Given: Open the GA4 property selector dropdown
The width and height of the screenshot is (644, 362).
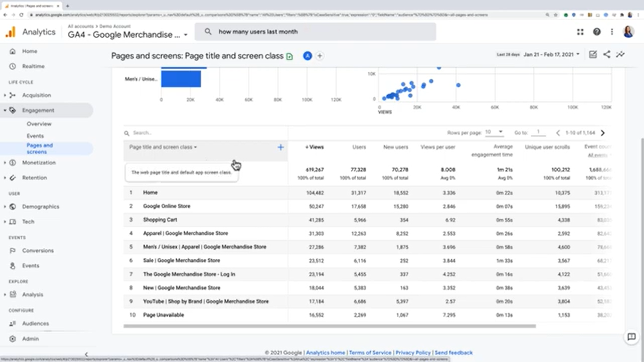Looking at the screenshot, I should click(x=128, y=35).
